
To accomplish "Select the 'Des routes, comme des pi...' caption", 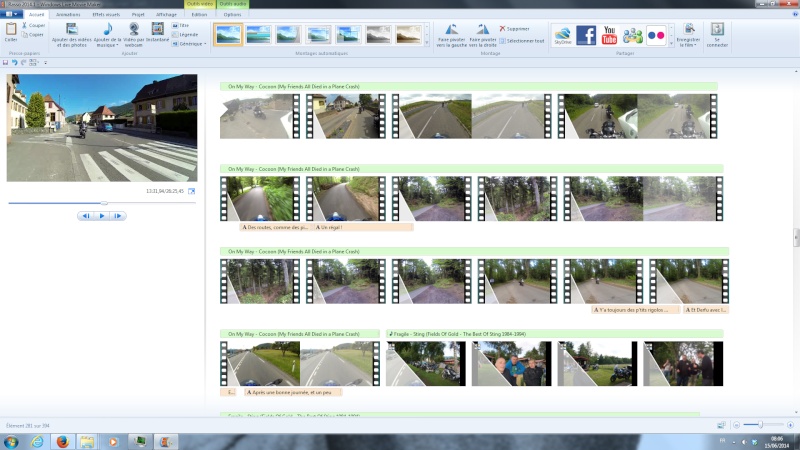I will point(274,227).
